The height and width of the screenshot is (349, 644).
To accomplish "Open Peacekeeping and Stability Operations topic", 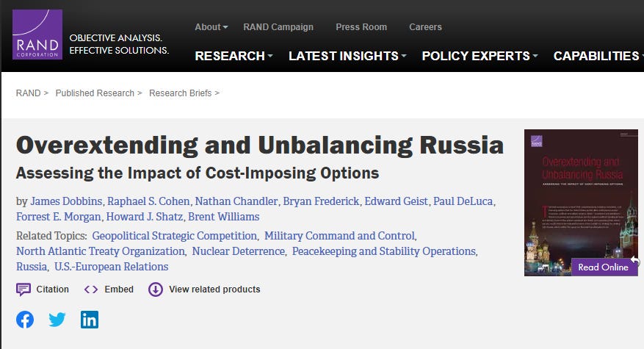I will [384, 251].
